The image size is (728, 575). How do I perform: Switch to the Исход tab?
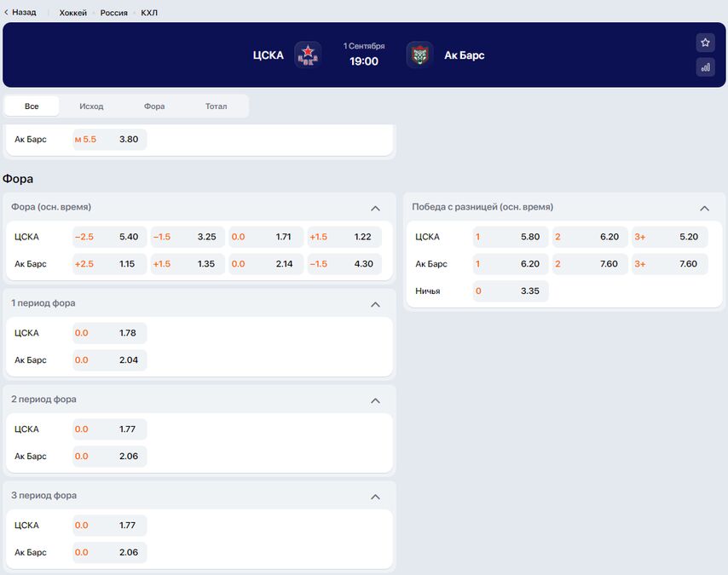tap(91, 106)
